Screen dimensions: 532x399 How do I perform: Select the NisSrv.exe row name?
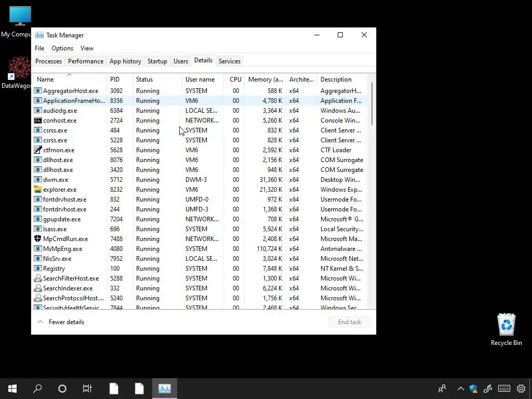(x=57, y=259)
